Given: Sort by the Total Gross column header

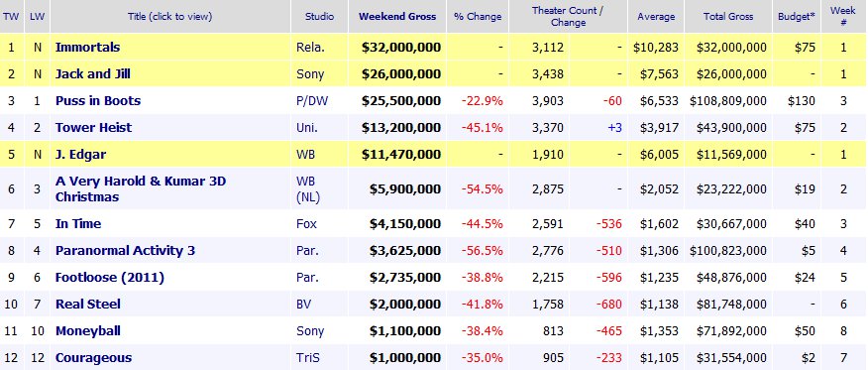Looking at the screenshot, I should (728, 17).
